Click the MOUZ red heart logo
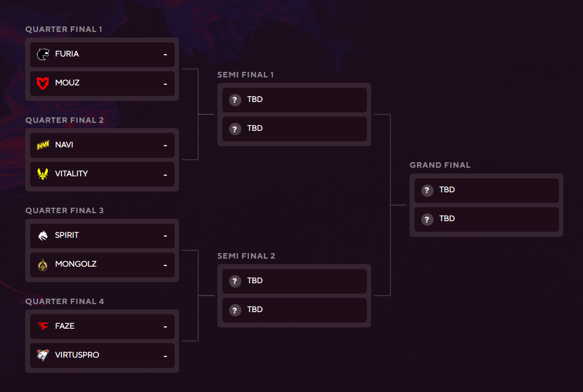This screenshot has width=583, height=392. 43,83
